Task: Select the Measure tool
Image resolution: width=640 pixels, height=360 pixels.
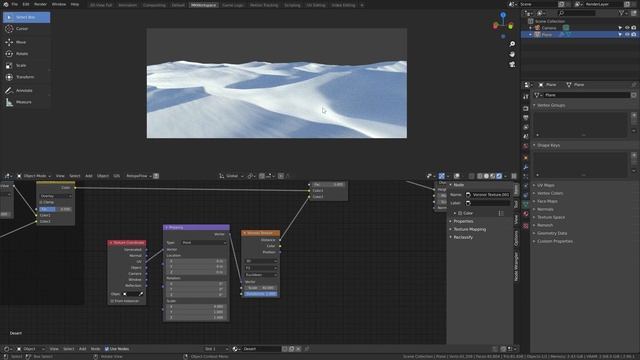Action: point(26,102)
